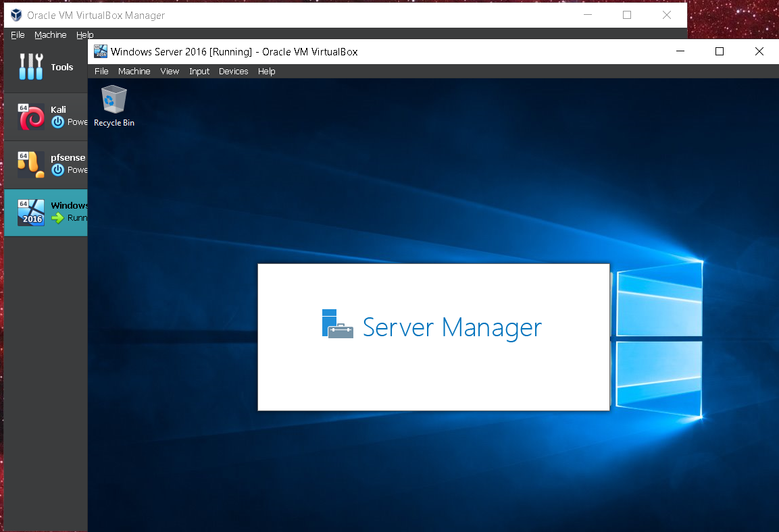Click the 'Windows Server 2016 [Running]' title text

click(181, 51)
